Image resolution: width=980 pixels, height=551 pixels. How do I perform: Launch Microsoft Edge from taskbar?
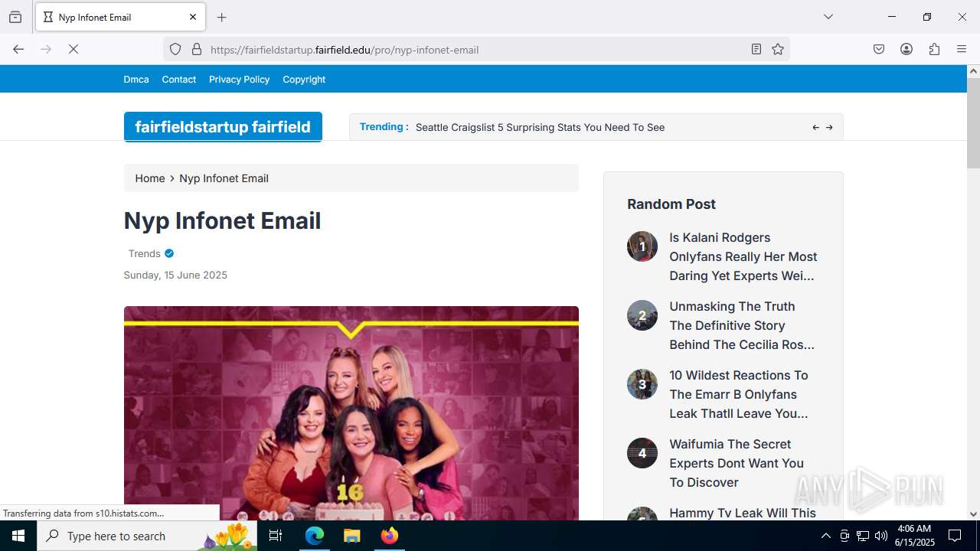315,536
